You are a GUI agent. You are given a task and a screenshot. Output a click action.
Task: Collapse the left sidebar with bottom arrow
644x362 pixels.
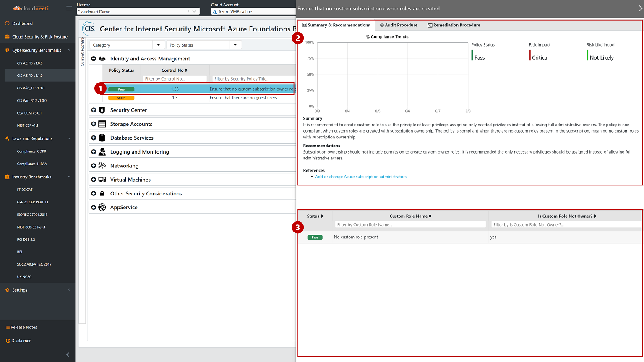tap(68, 354)
